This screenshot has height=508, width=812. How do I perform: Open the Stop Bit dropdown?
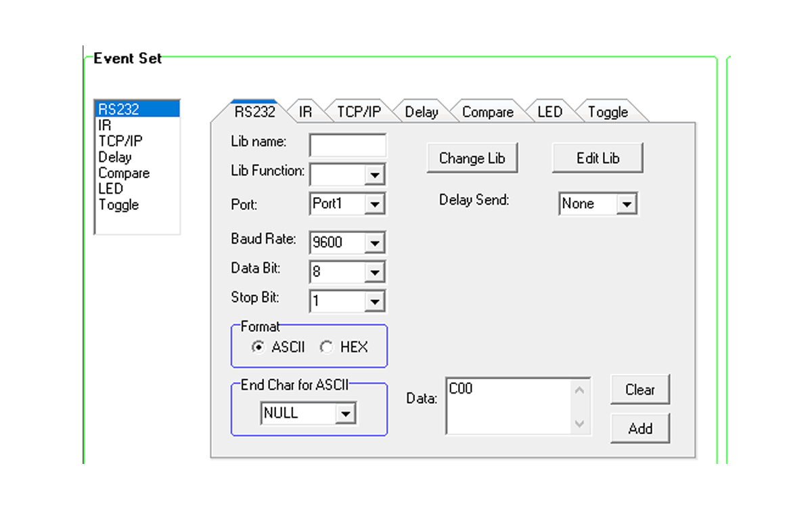click(x=374, y=301)
